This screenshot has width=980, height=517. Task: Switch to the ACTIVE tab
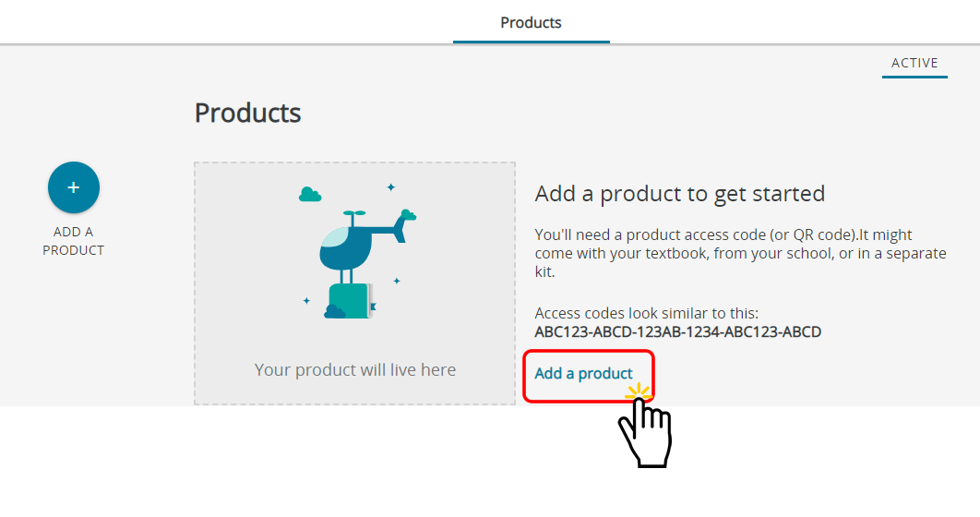pos(914,63)
